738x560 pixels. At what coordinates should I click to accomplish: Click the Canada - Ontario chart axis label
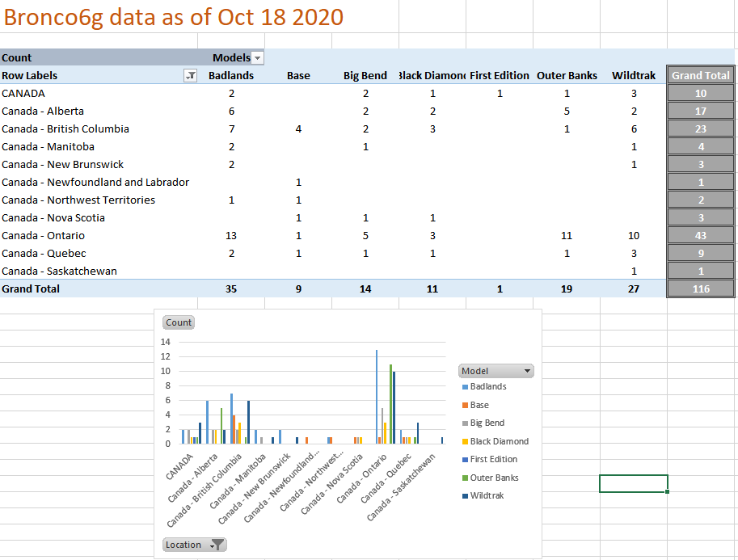tap(361, 478)
